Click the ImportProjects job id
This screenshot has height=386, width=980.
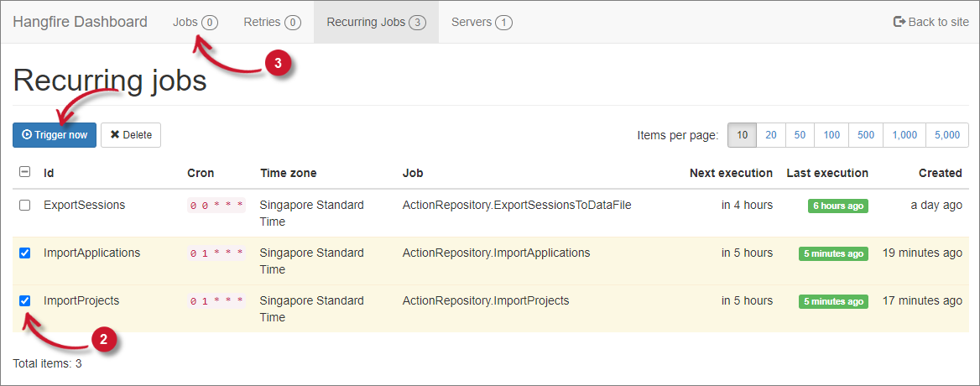coord(81,300)
